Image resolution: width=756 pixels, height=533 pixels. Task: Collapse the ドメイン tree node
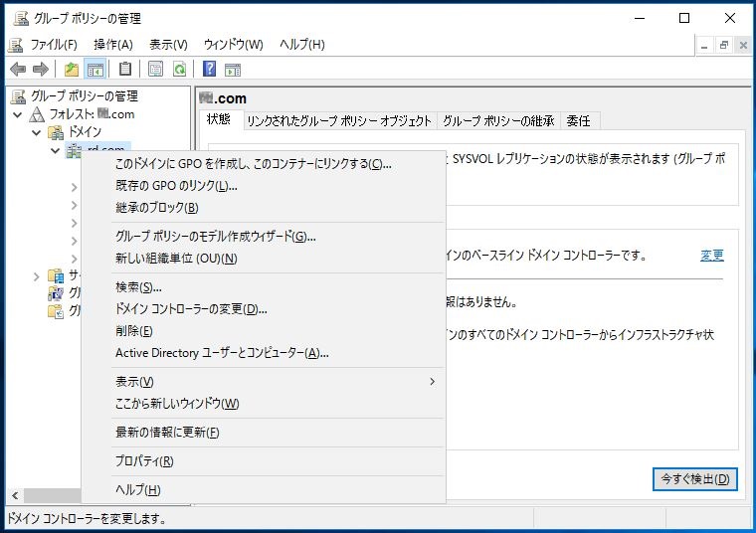pyautogui.click(x=37, y=132)
